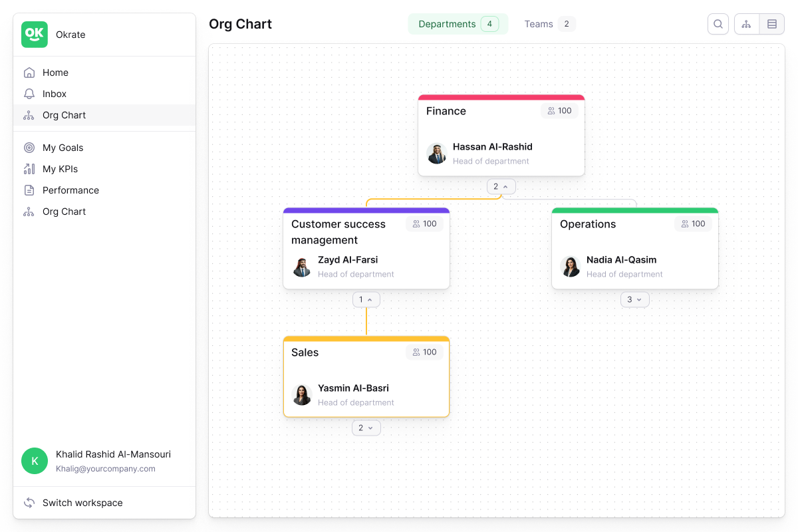Switch to tree hierarchy view
The width and height of the screenshot is (798, 532).
[747, 24]
